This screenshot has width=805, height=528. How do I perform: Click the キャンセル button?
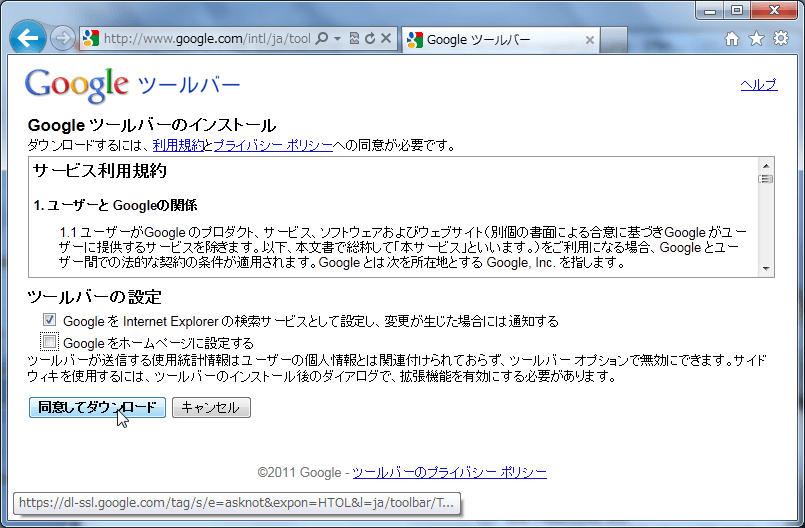pyautogui.click(x=211, y=407)
